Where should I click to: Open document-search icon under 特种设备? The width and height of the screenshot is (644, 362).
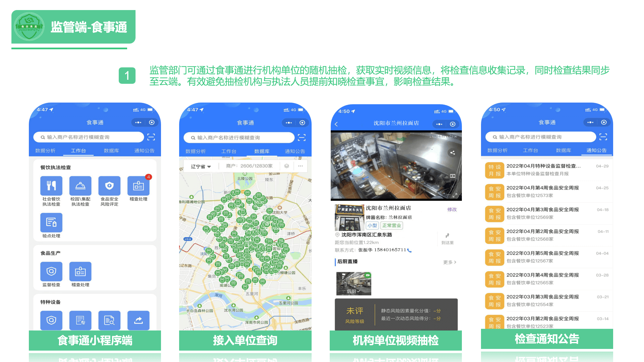coord(109,320)
